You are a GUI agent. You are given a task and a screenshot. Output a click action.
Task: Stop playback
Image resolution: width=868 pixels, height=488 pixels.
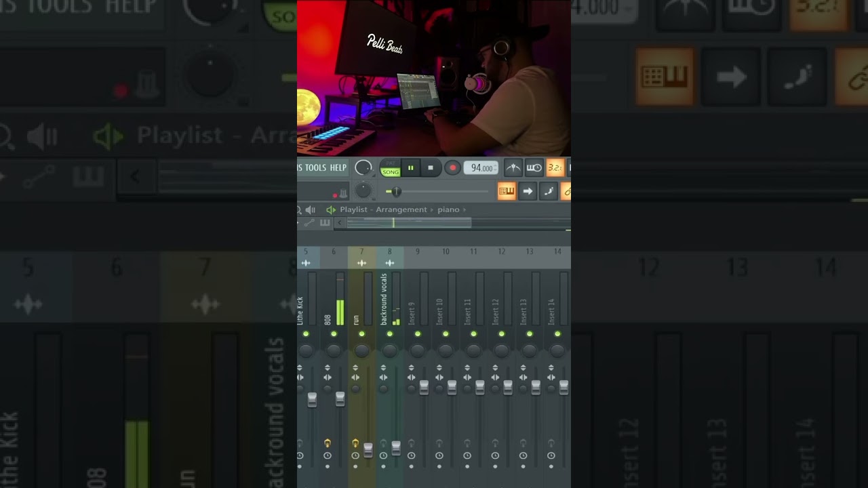click(x=431, y=168)
